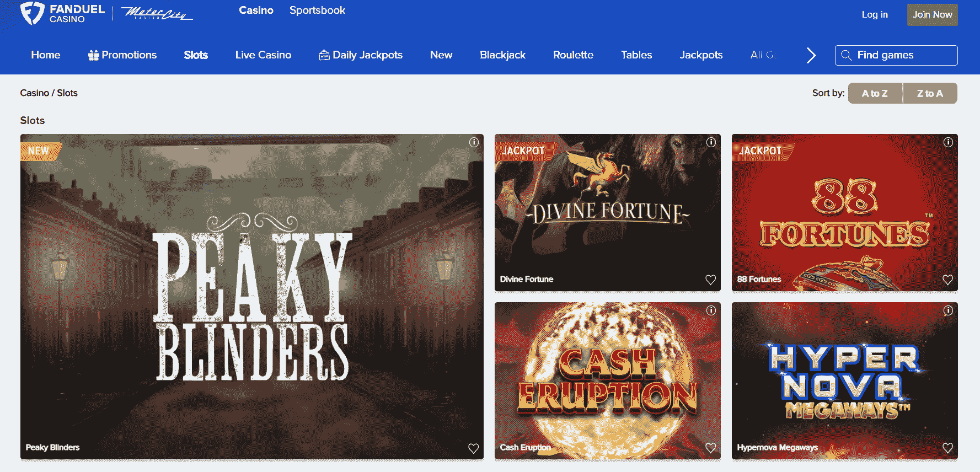Open info icon on 88 Fortunes card
This screenshot has height=472, width=980.
948,142
